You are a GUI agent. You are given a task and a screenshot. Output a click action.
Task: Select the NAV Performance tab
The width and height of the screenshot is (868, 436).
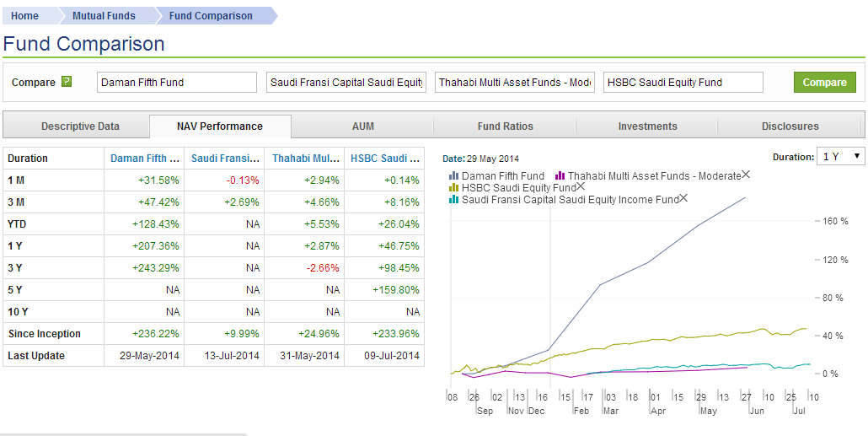[220, 126]
